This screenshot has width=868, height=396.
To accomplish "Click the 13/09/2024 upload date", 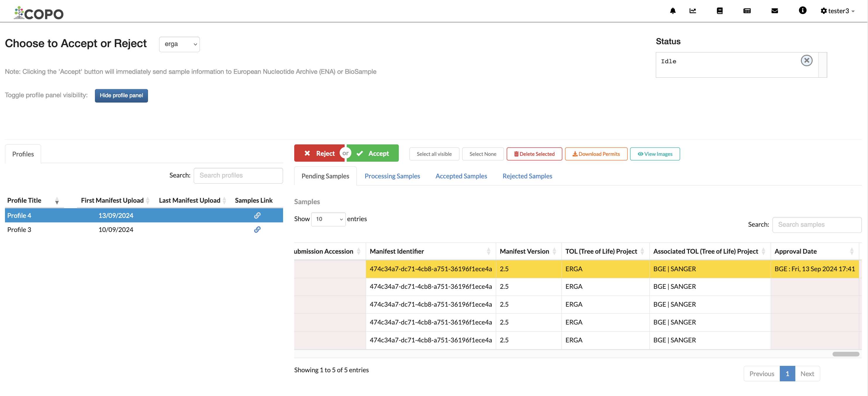I will (116, 216).
